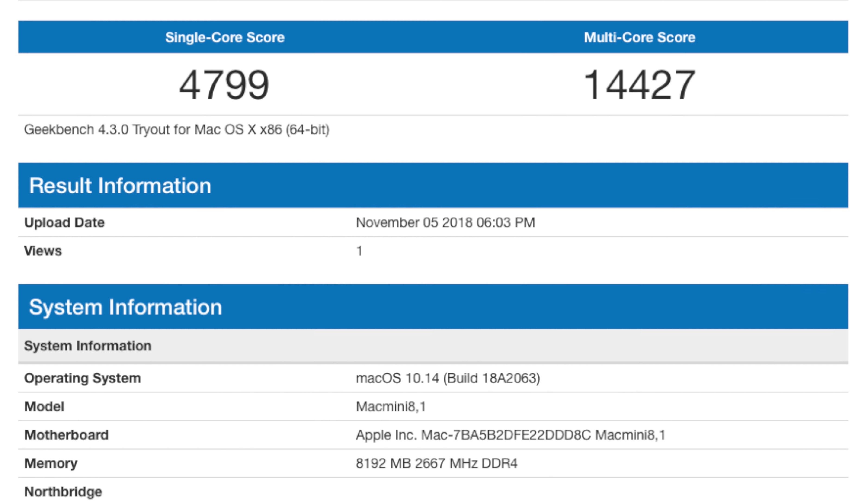Click the blue System Information section header
Screen dimensions: 868x501
click(125, 307)
